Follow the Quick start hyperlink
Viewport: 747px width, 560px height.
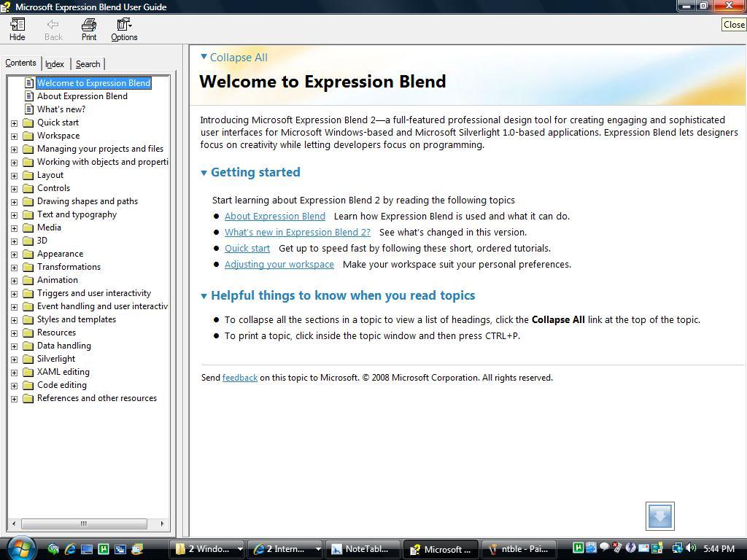[247, 249]
